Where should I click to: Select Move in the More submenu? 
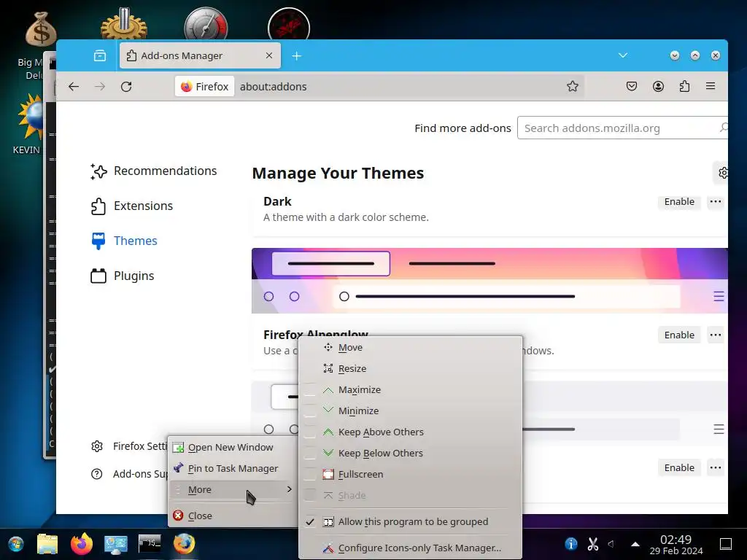410,348
